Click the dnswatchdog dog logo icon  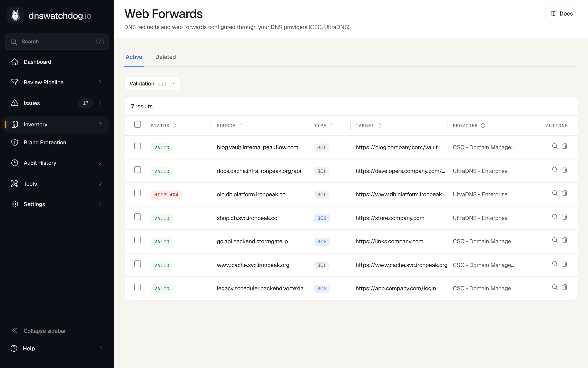click(x=16, y=16)
